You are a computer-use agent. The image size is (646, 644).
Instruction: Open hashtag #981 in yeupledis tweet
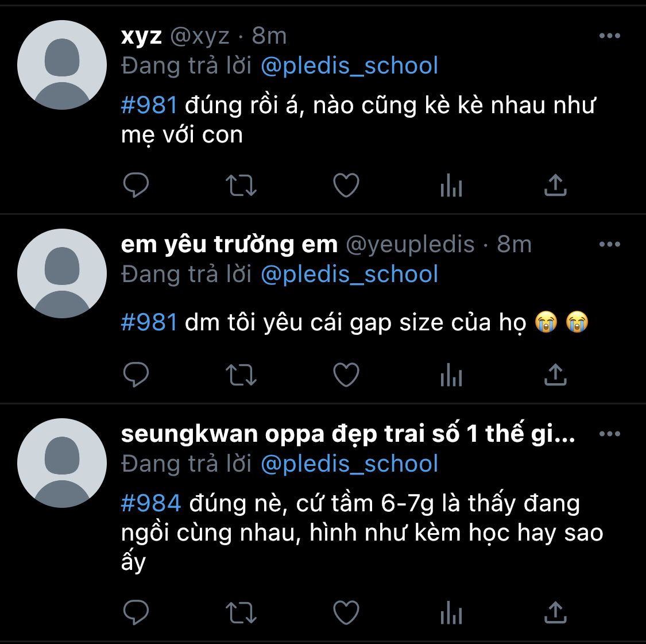pyautogui.click(x=149, y=322)
